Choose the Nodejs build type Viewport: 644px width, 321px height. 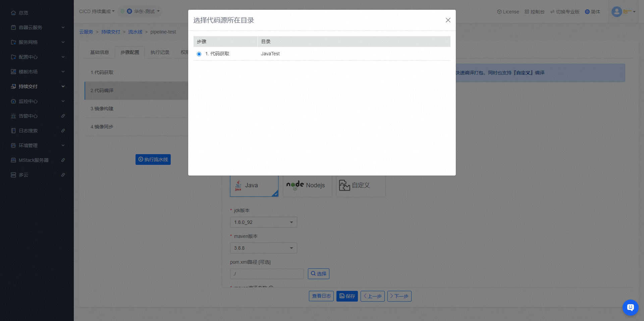point(307,185)
